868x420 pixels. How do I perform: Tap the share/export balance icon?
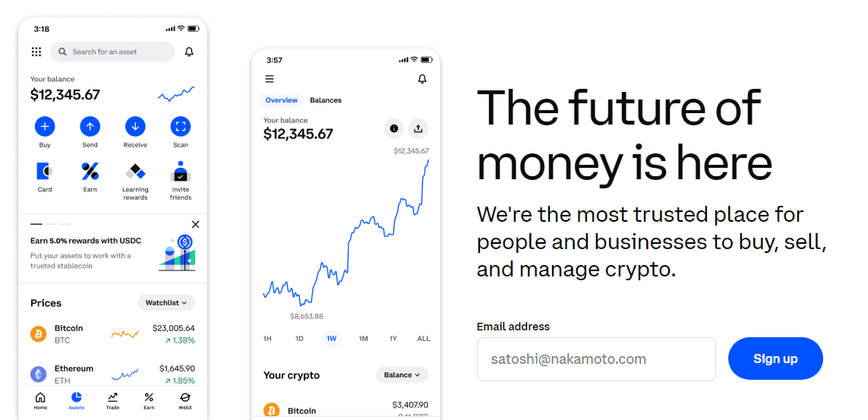point(418,128)
